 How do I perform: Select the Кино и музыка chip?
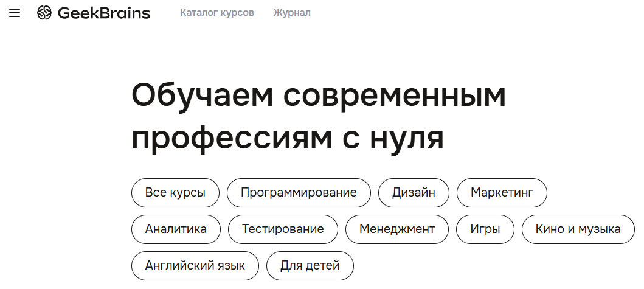578,229
